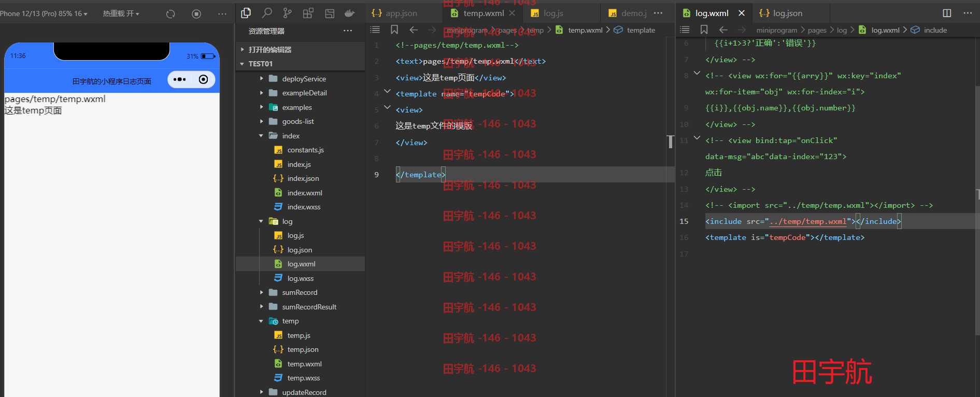Open left editor group more tabs ellipsis
This screenshot has height=397, width=980.
tap(658, 13)
